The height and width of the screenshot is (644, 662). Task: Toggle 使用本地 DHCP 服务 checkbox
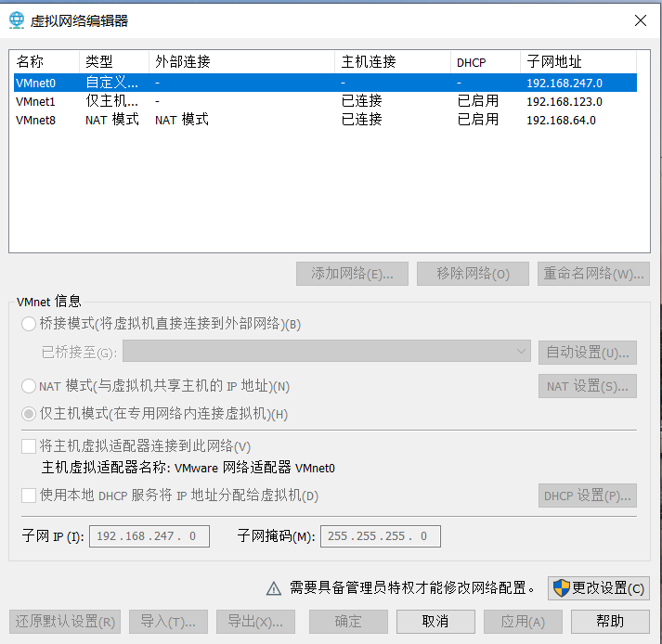pos(29,496)
